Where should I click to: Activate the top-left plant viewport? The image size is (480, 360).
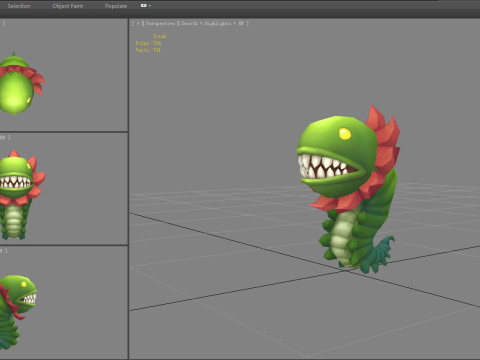pos(64,75)
